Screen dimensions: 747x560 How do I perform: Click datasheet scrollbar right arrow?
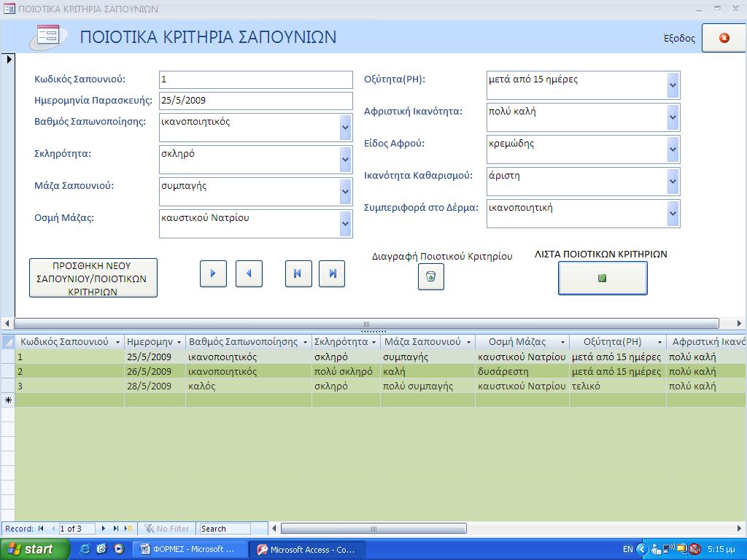coord(740,529)
